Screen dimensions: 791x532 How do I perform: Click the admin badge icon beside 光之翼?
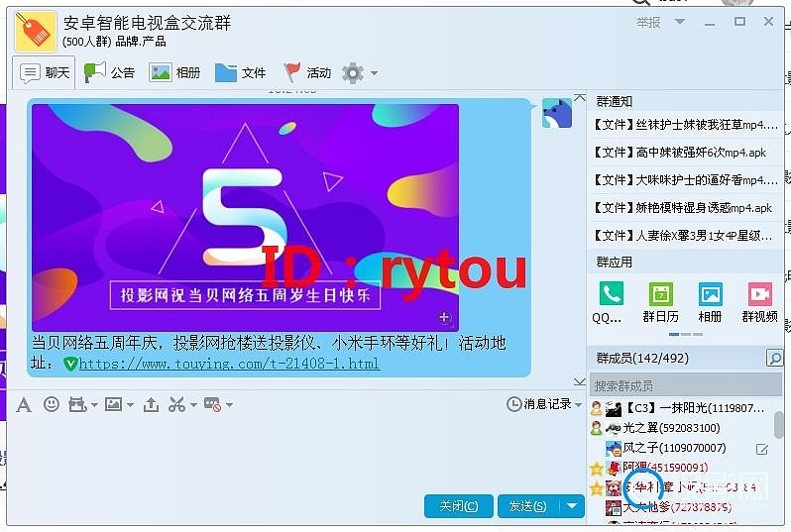click(x=597, y=428)
